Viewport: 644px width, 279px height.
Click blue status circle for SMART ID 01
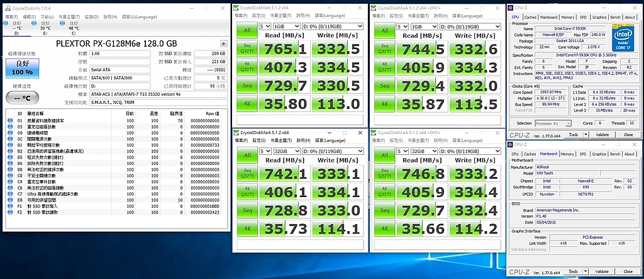tap(10, 120)
